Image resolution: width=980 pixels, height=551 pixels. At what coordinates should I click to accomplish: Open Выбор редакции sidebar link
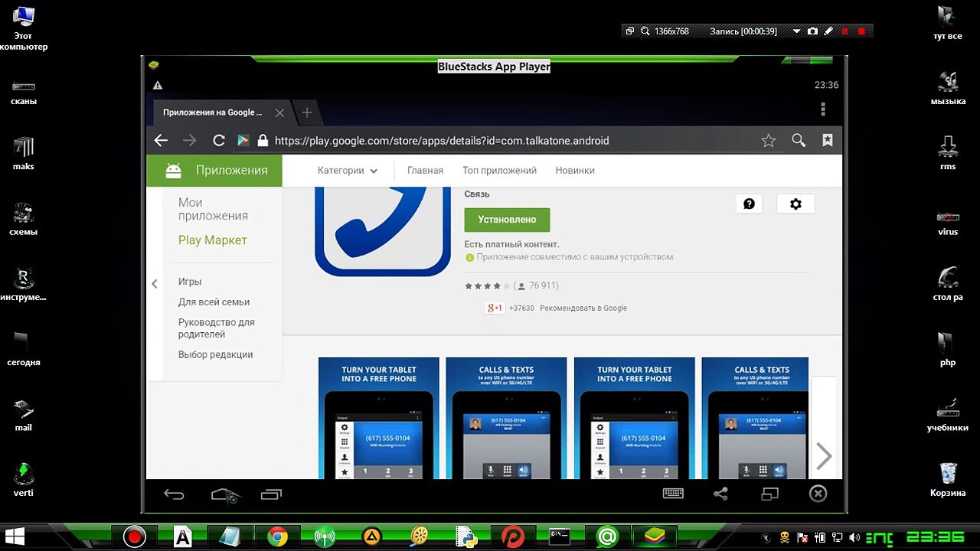(x=215, y=355)
